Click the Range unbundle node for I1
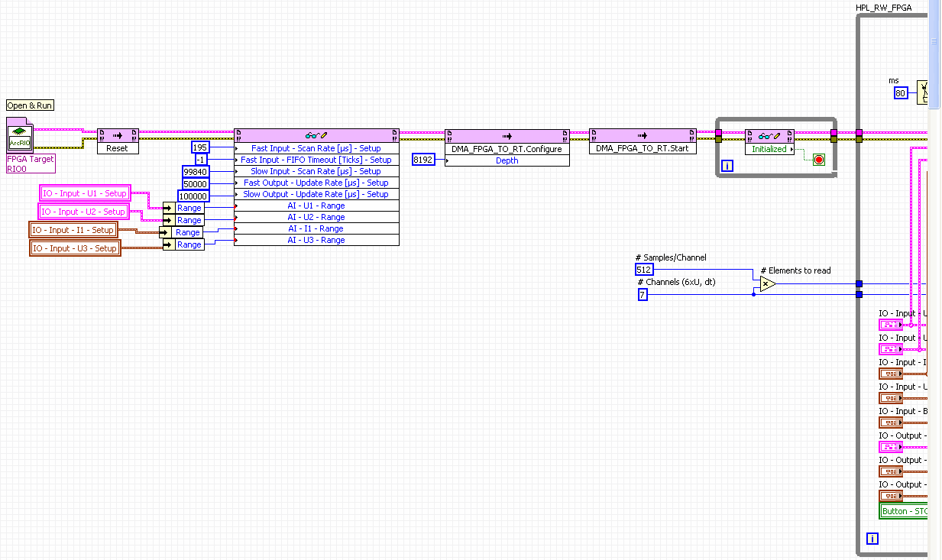This screenshot has height=560, width=942. click(181, 232)
